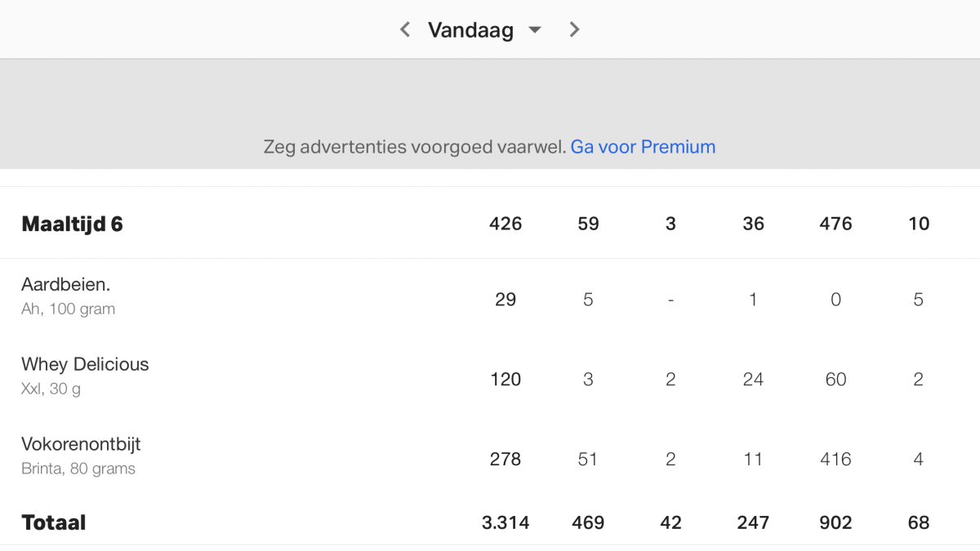980x551 pixels.
Task: Click the Totaal row label
Action: (53, 522)
